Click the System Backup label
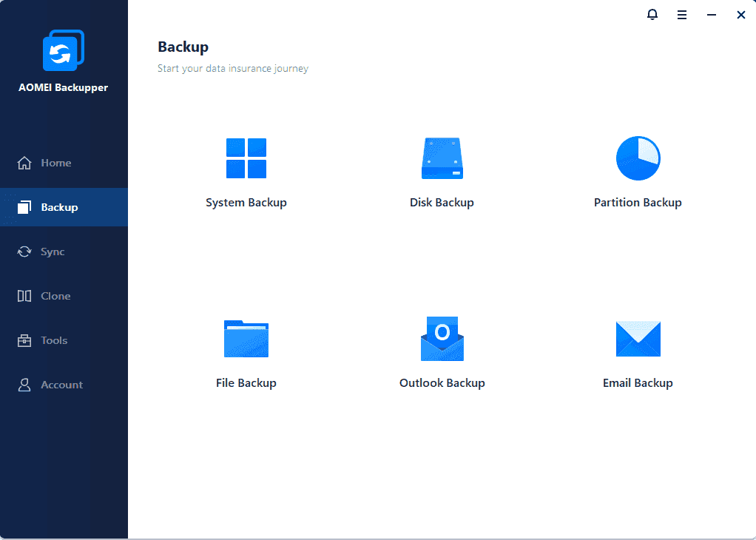This screenshot has width=756, height=540. click(246, 203)
